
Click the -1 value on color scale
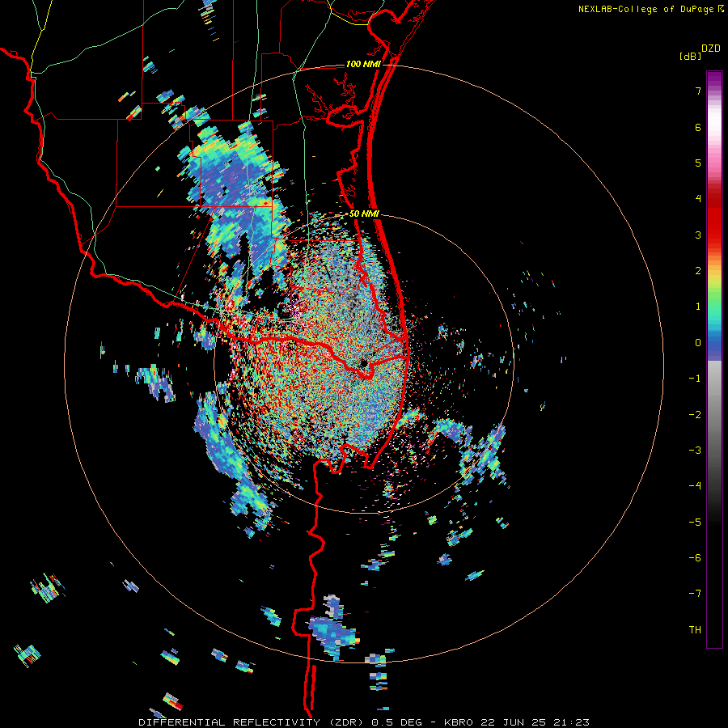pyautogui.click(x=695, y=379)
